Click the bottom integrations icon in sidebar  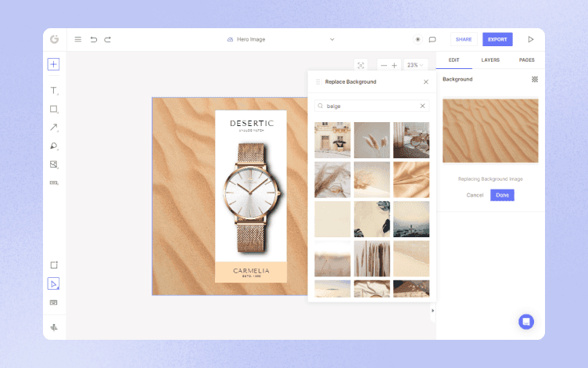click(54, 327)
